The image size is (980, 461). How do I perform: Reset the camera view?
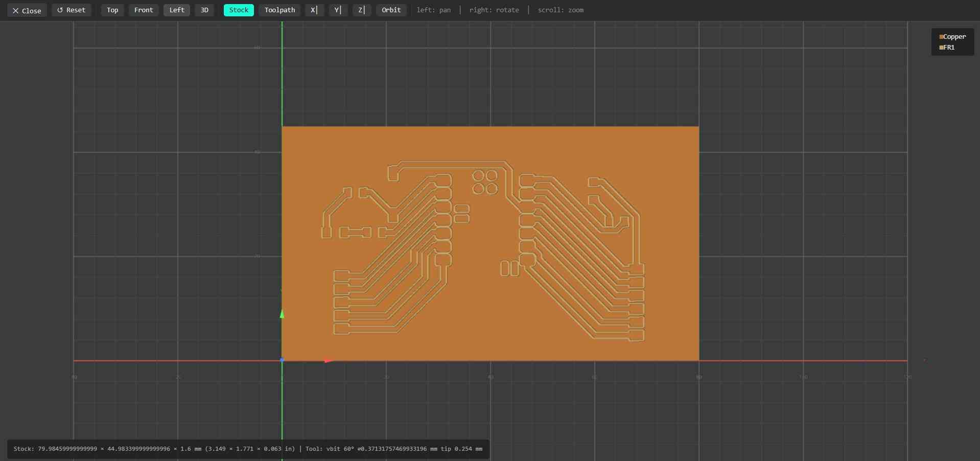point(72,10)
